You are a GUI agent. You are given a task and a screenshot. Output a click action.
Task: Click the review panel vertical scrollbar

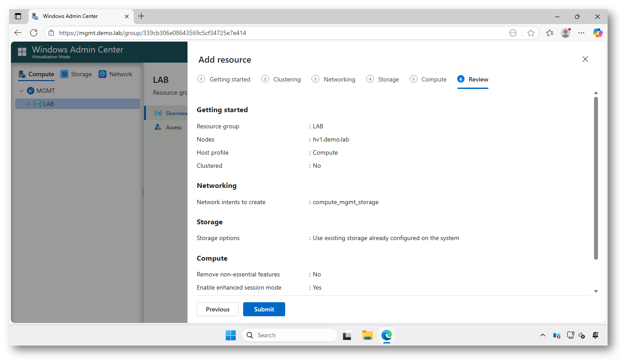coord(596,175)
